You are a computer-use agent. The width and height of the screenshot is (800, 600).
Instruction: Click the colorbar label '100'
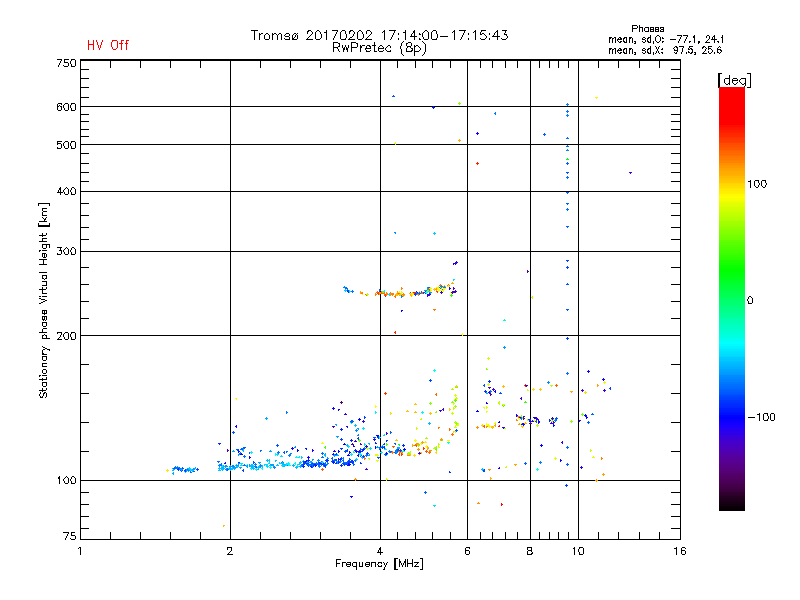(x=757, y=184)
